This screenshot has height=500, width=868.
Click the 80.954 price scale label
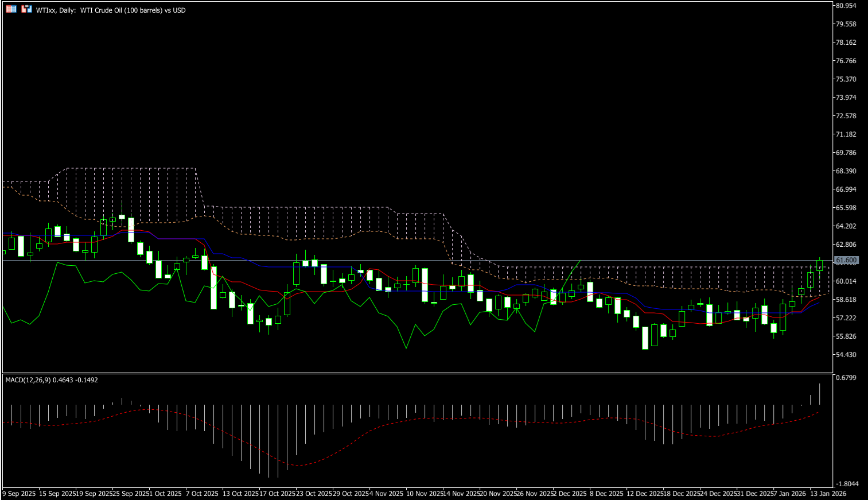tap(846, 6)
